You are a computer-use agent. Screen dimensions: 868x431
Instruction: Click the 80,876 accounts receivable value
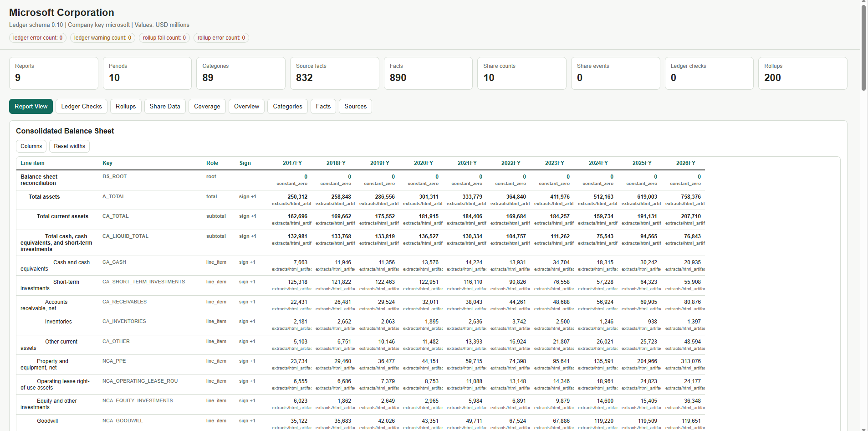692,302
